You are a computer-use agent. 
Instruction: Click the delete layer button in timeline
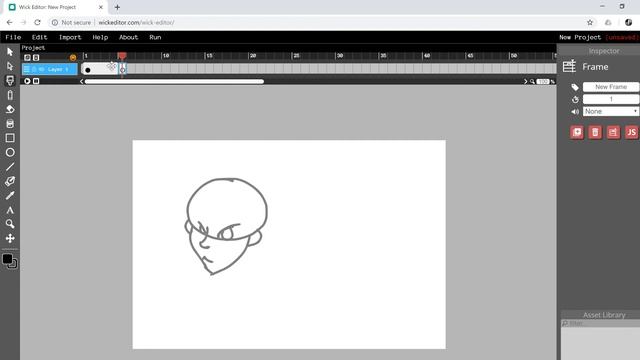click(36, 58)
